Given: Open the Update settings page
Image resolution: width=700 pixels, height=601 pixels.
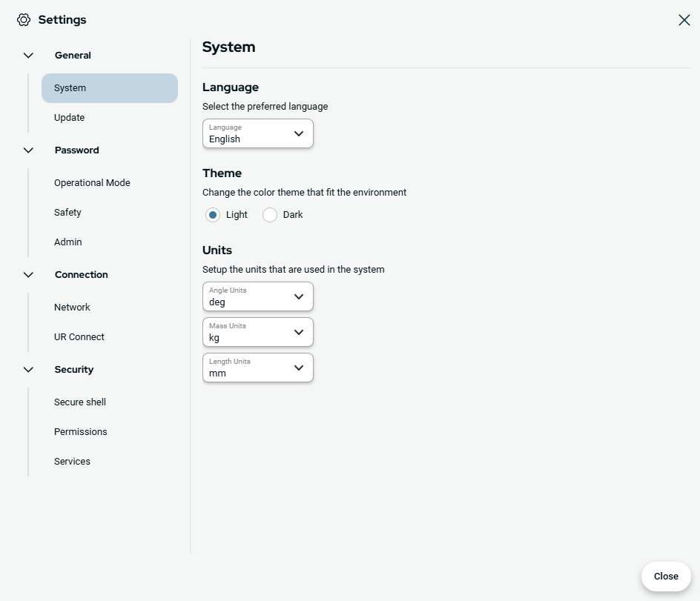Looking at the screenshot, I should coord(70,118).
